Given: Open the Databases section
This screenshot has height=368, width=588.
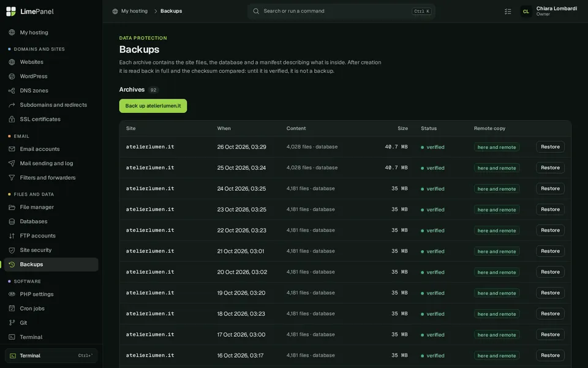Looking at the screenshot, I should pyautogui.click(x=51, y=221).
